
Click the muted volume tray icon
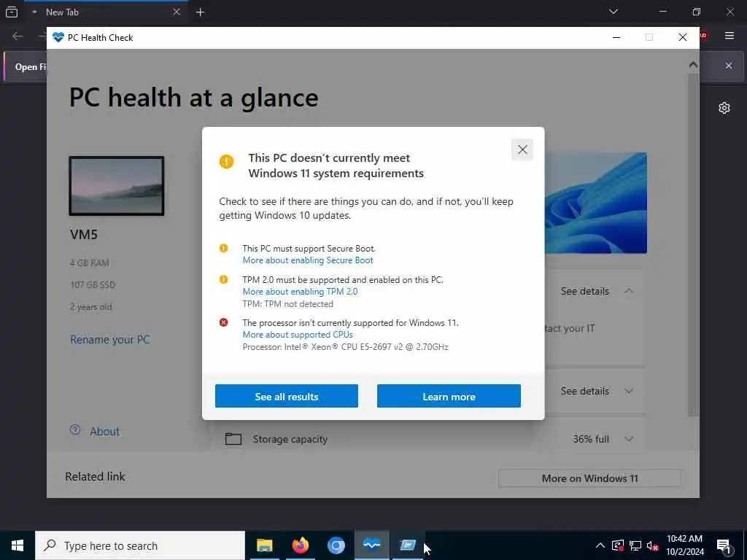(653, 545)
